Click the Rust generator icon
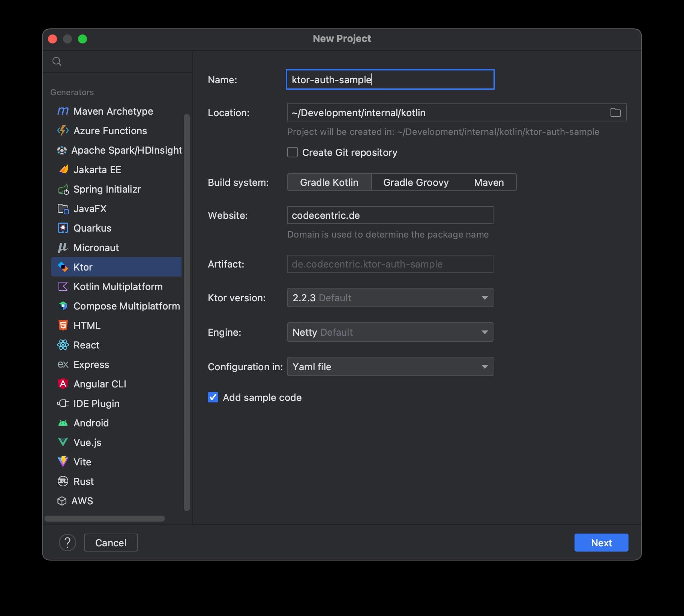Image resolution: width=684 pixels, height=616 pixels. pyautogui.click(x=63, y=481)
